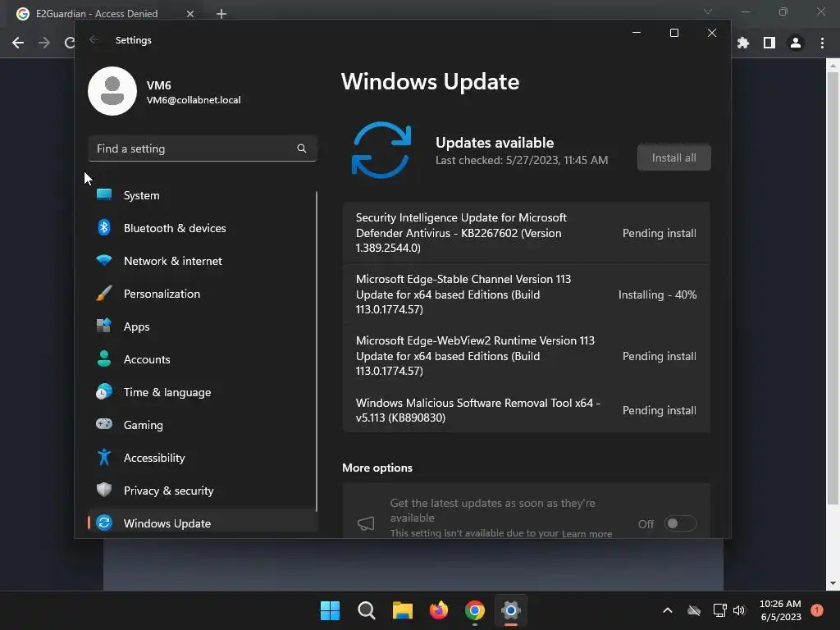The image size is (840, 630).
Task: Click the Privacy & security shield icon
Action: pyautogui.click(x=104, y=491)
